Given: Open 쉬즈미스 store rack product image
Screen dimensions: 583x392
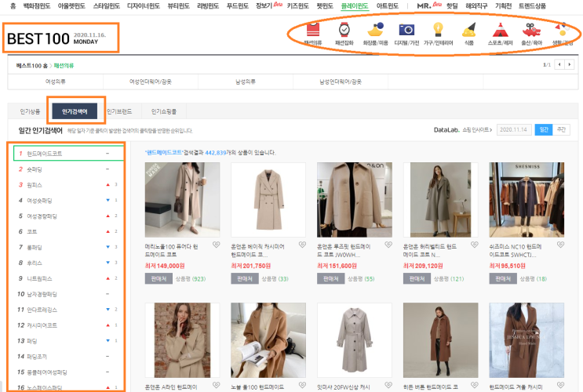Looking at the screenshot, I should (527, 200).
